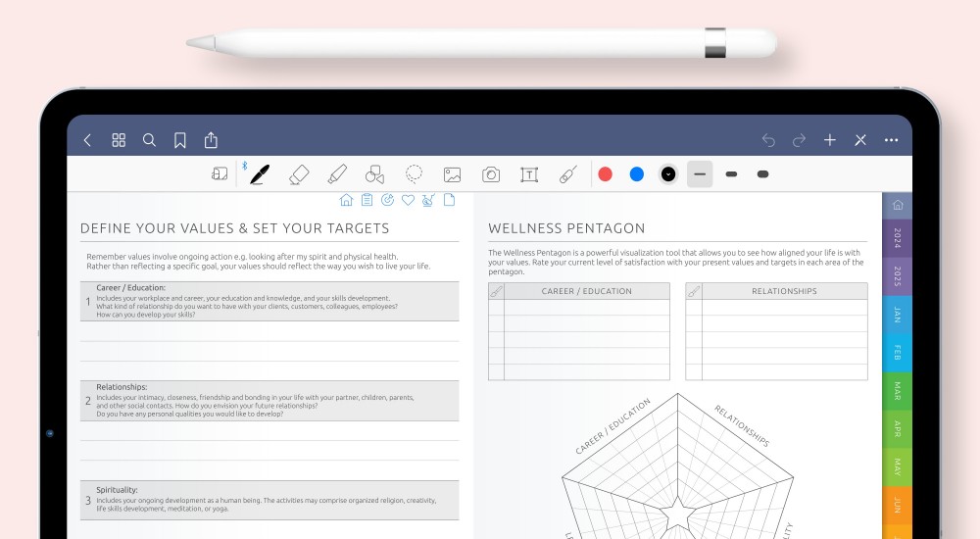
Task: Tap the blue target goals link icon
Action: 387,200
